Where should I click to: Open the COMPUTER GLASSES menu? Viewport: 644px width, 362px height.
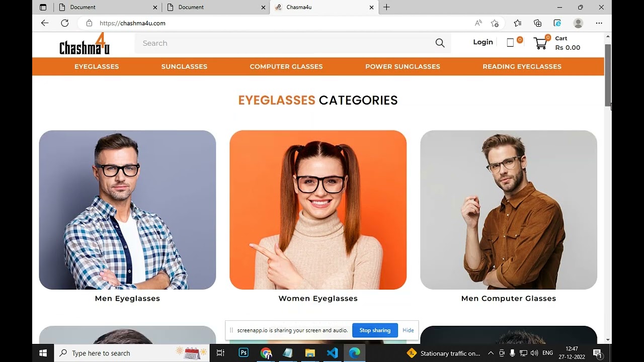coord(286,66)
